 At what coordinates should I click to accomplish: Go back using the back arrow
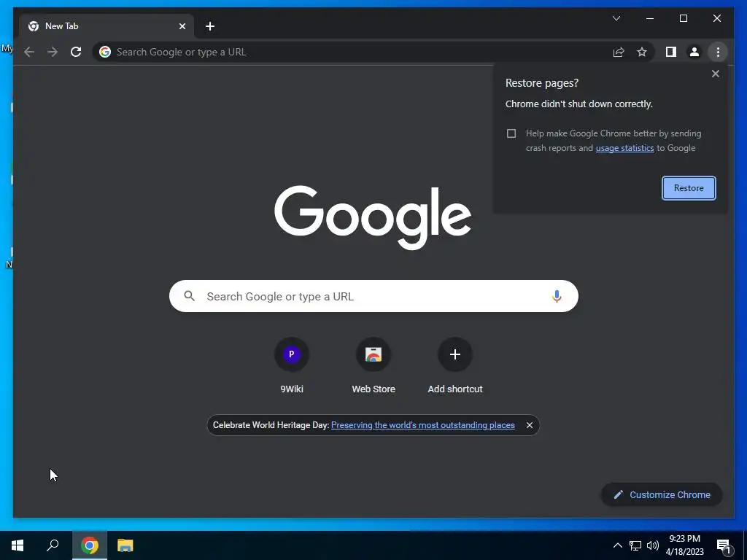click(29, 52)
